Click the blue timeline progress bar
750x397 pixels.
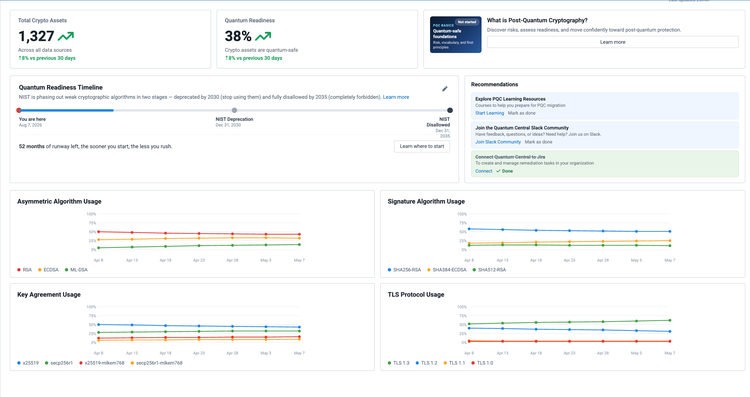click(66, 110)
